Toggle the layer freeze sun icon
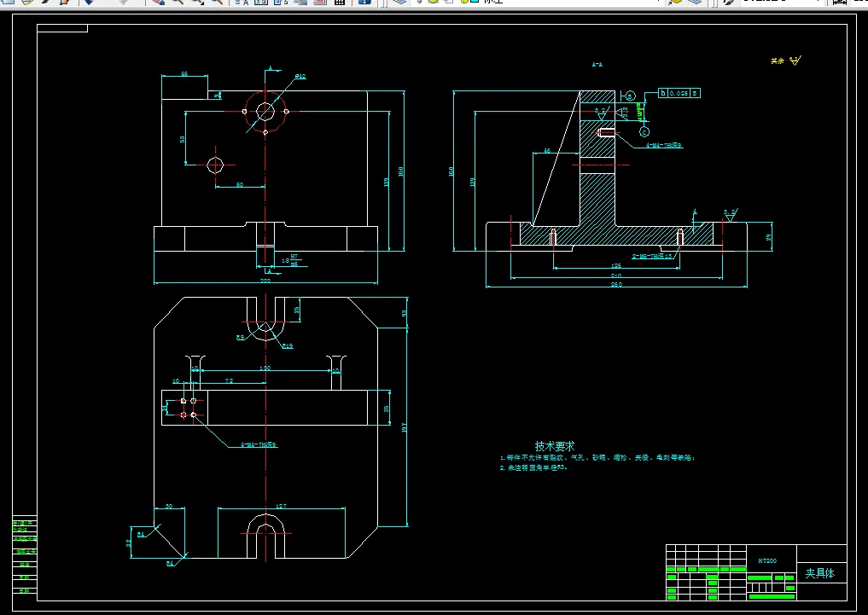 (x=434, y=2)
